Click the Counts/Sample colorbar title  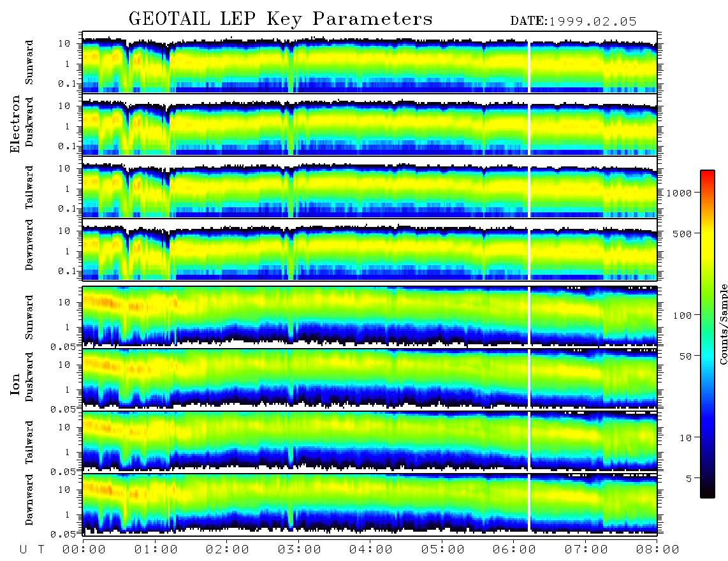click(x=722, y=324)
